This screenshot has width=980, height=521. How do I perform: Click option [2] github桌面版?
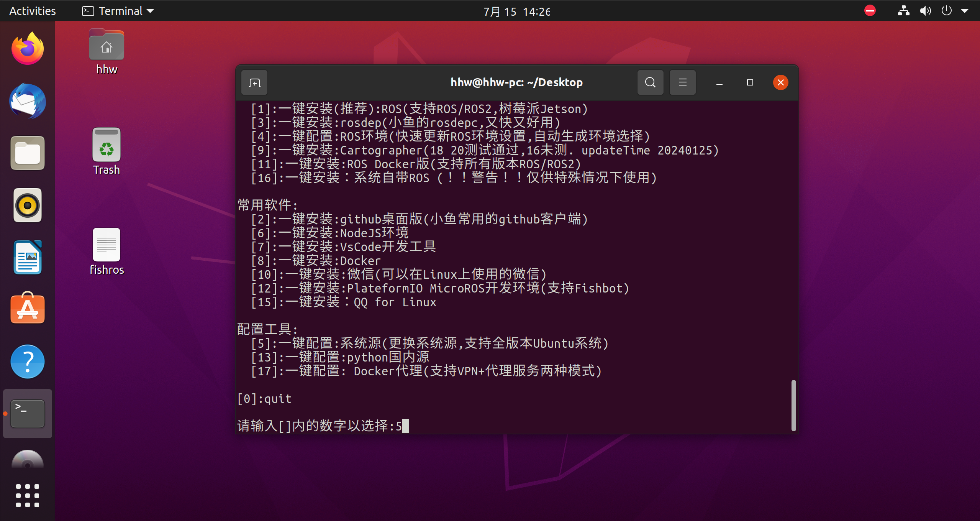(x=420, y=219)
